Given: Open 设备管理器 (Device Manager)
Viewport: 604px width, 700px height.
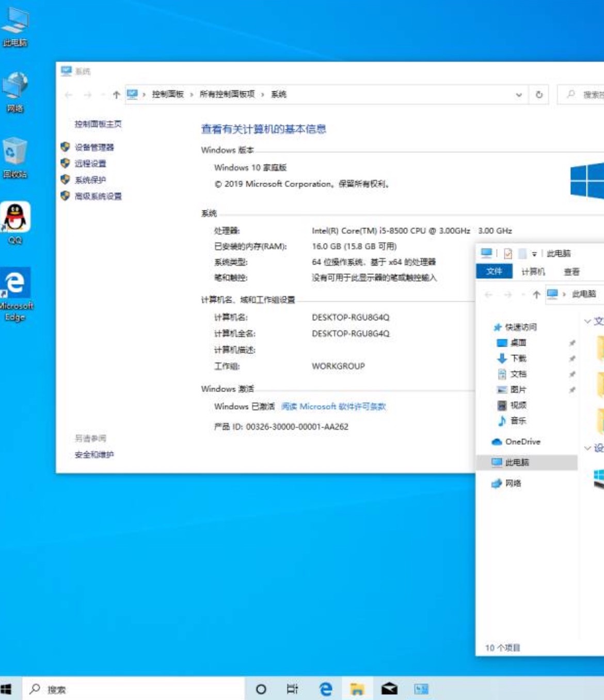Looking at the screenshot, I should point(94,148).
